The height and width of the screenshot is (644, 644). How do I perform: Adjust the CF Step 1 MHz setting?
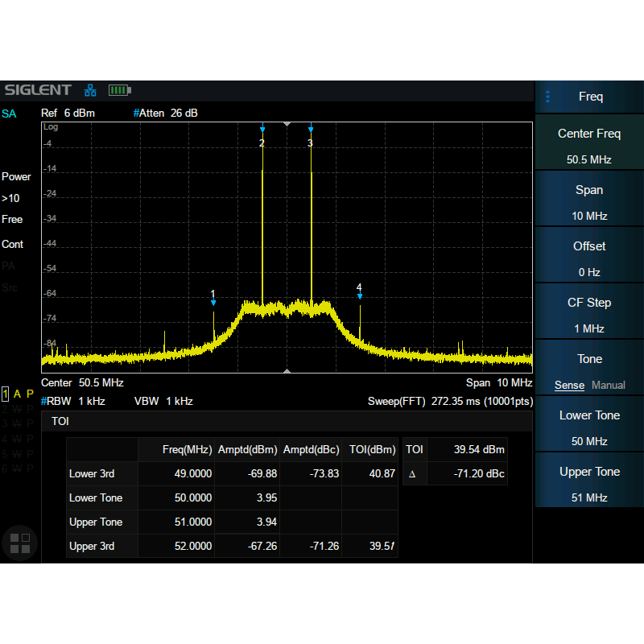(x=589, y=315)
